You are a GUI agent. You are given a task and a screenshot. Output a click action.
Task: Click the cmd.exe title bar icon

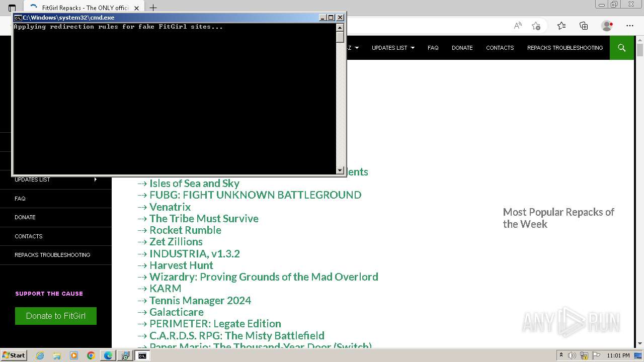[x=18, y=18]
